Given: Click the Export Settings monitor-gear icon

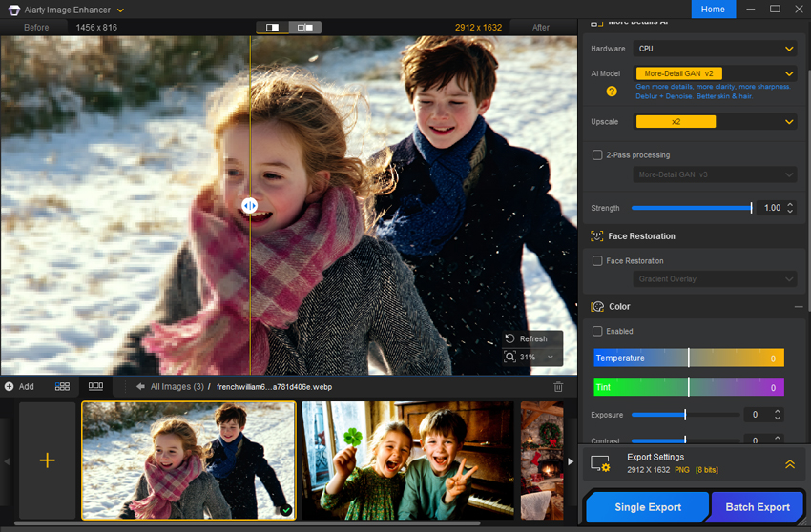Looking at the screenshot, I should 600,463.
